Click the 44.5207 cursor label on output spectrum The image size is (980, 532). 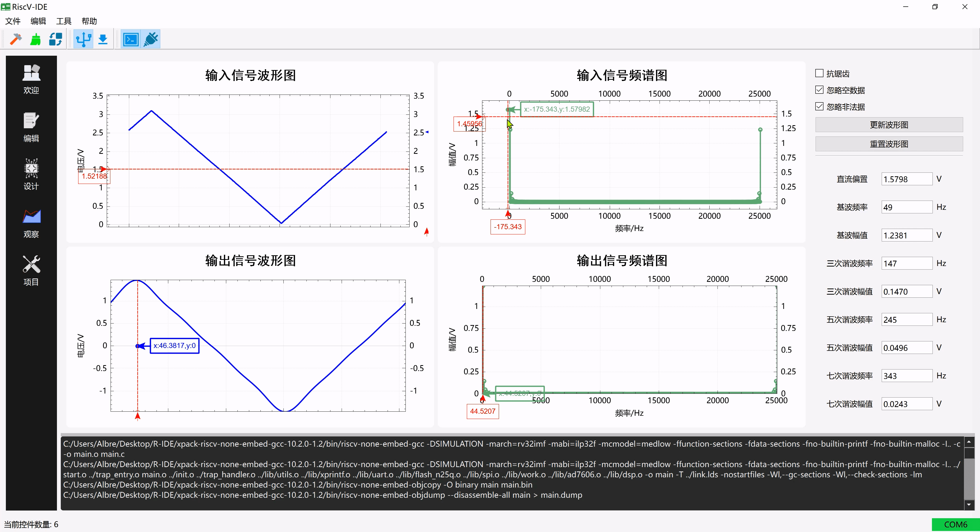[x=482, y=411]
